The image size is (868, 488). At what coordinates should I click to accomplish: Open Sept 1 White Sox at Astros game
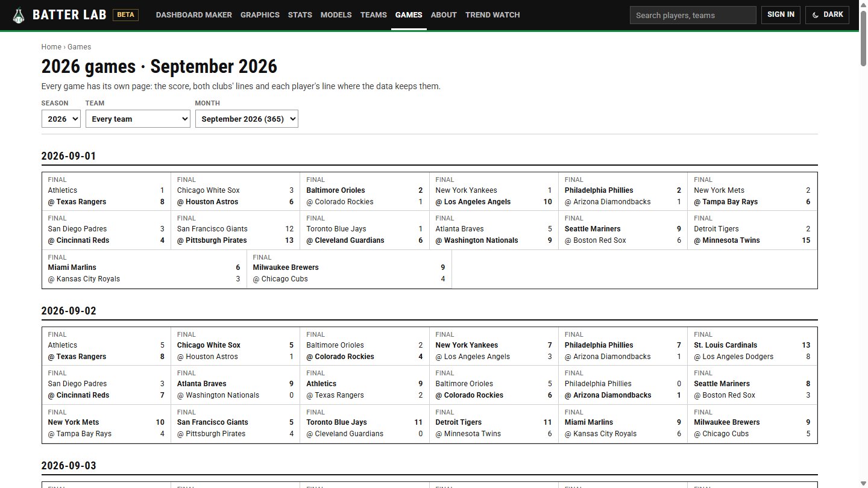236,191
